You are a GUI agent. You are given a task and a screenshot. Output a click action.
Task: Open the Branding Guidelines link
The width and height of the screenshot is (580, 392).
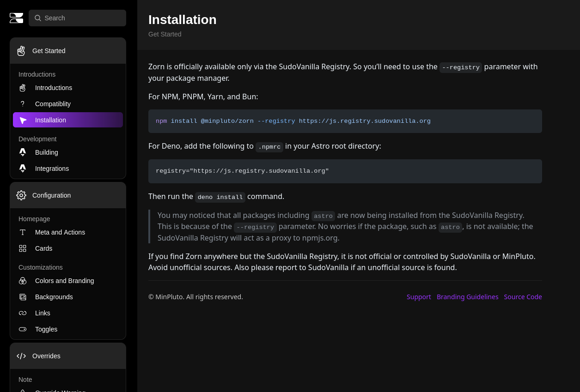467,297
